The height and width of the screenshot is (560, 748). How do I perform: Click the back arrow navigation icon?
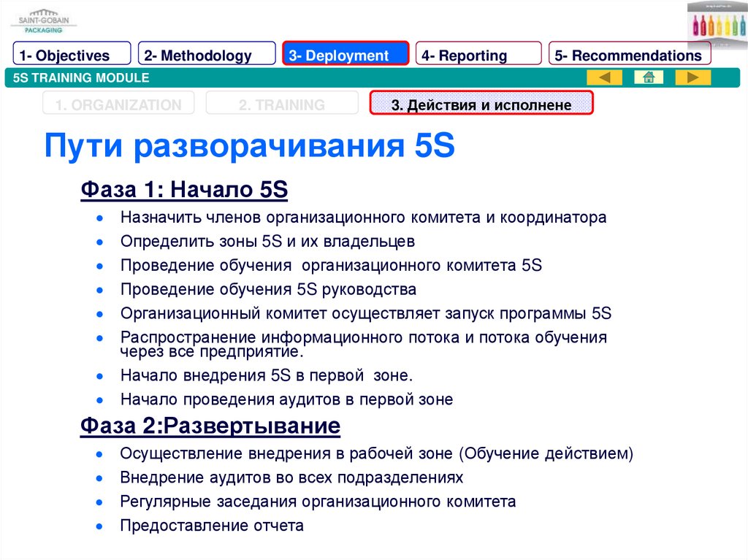[604, 77]
